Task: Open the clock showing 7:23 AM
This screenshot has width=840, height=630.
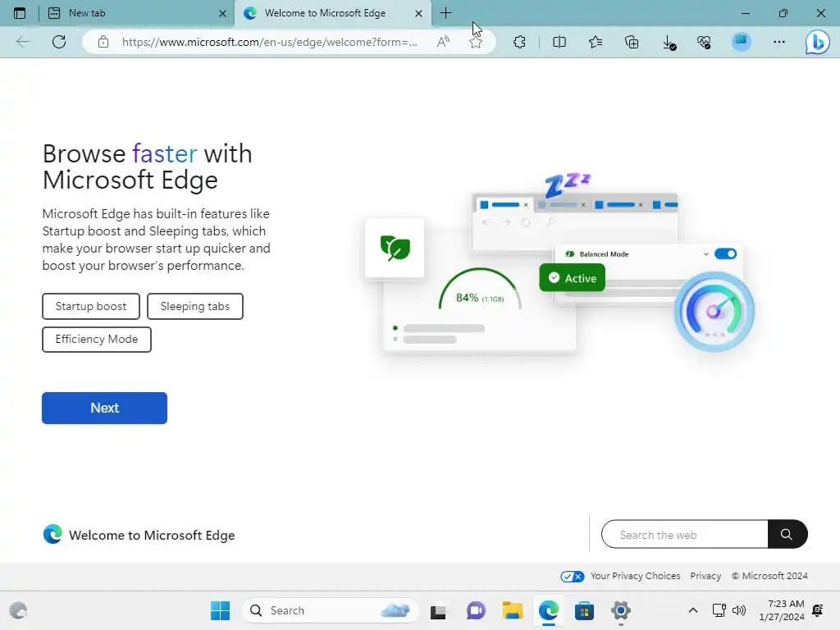Action: click(782, 610)
